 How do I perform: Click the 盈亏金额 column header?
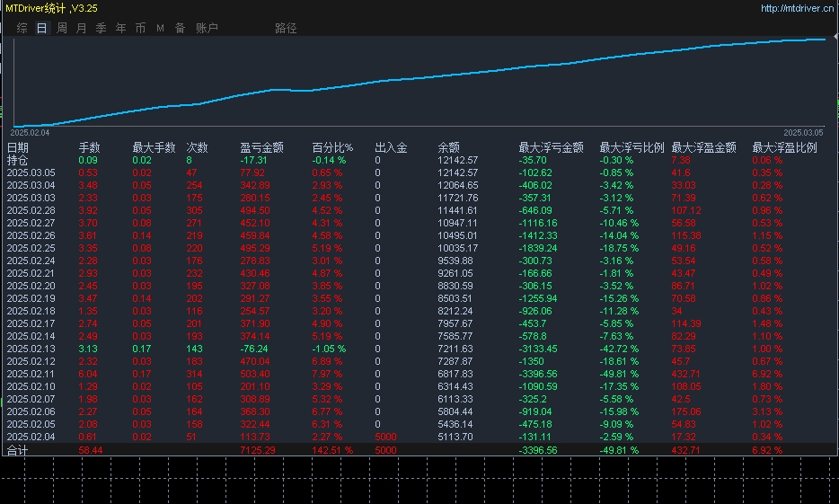click(261, 147)
